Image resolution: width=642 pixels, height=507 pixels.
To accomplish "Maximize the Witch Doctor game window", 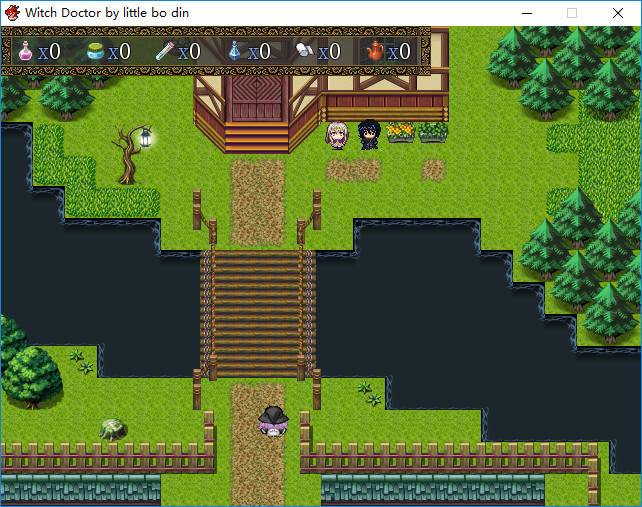I will point(572,13).
